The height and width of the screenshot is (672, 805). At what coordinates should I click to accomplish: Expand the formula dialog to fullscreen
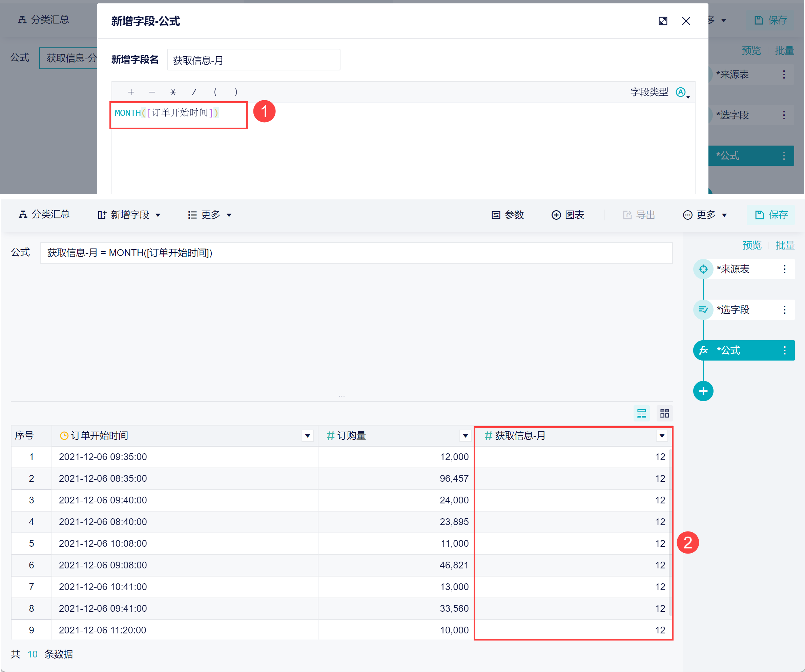pyautogui.click(x=662, y=21)
